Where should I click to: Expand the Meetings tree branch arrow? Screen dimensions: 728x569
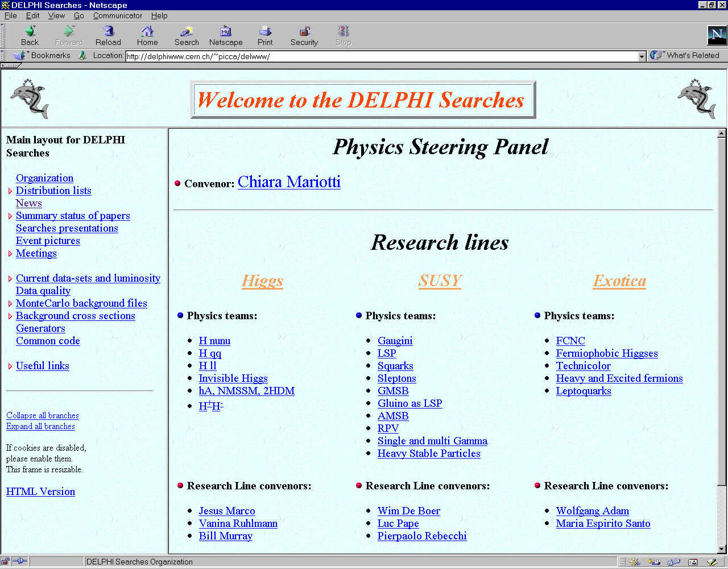click(10, 254)
